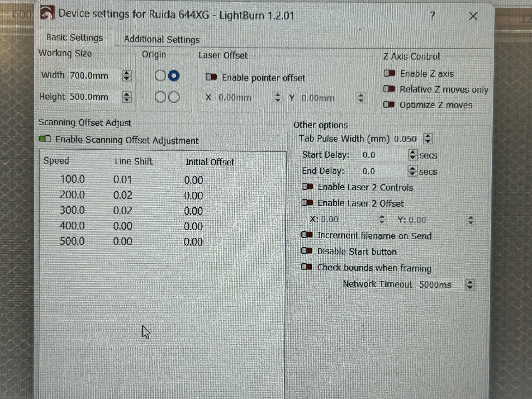This screenshot has width=532, height=399.
Task: Toggle Enable Laser 2 Controls
Action: tap(307, 187)
